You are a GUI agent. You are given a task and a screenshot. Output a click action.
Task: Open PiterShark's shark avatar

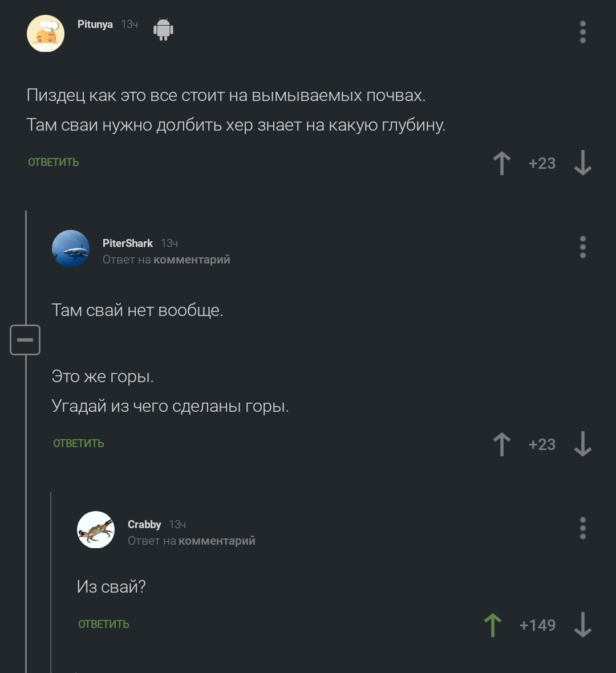click(71, 249)
